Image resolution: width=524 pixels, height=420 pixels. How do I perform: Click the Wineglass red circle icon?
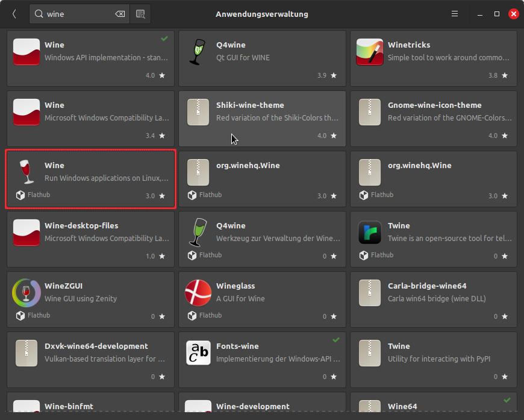point(198,293)
